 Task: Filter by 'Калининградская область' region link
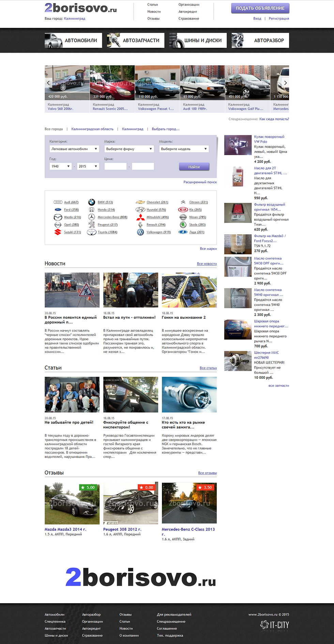point(92,129)
